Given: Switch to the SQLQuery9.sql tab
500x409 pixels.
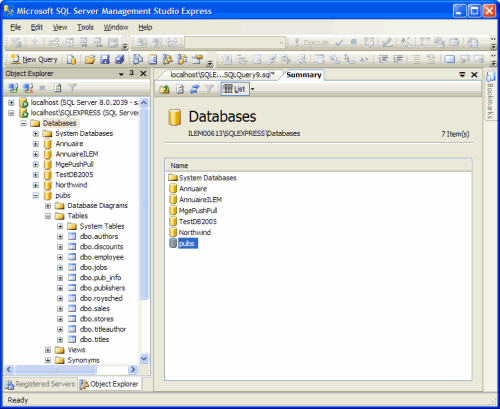Looking at the screenshot, I should [222, 75].
